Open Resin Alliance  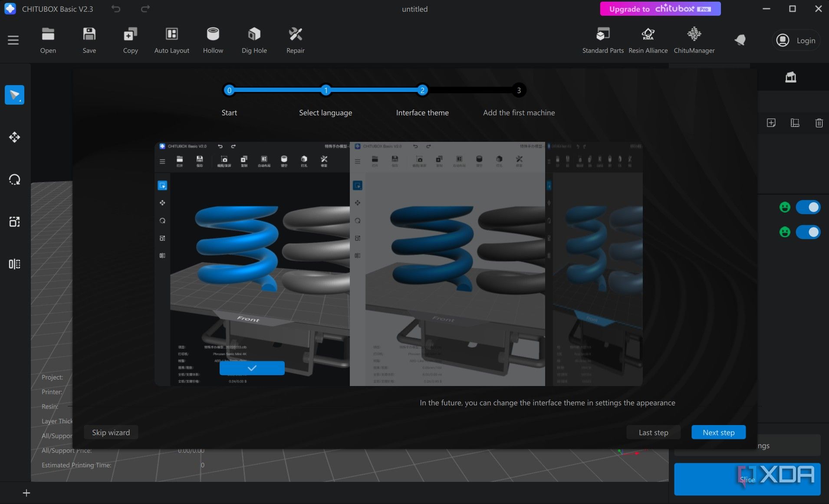pyautogui.click(x=648, y=40)
